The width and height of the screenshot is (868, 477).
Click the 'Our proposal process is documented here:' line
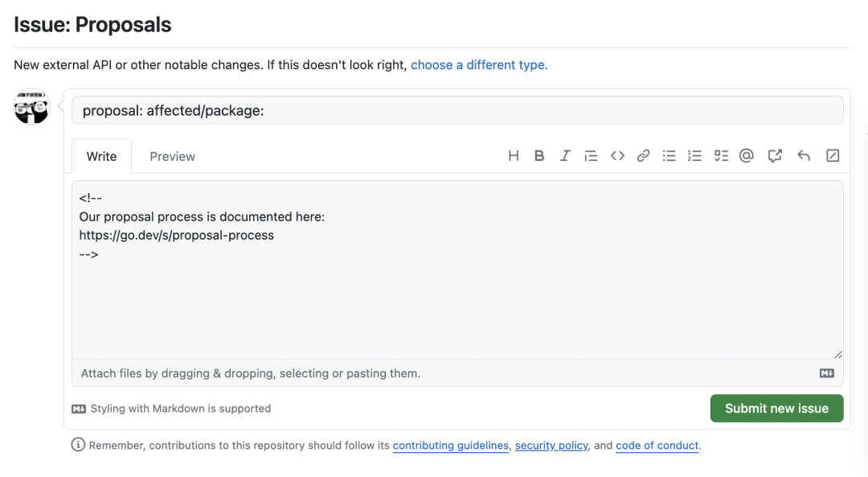(202, 216)
